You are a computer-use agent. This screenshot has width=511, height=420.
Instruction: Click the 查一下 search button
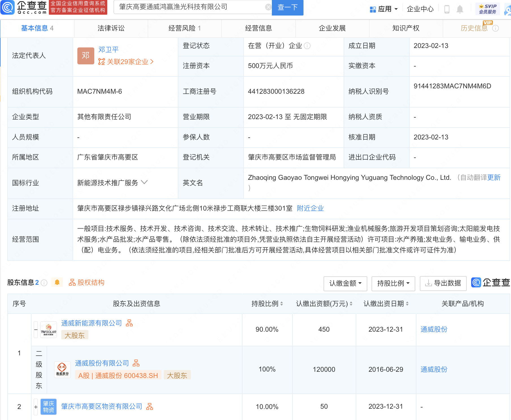(x=287, y=7)
